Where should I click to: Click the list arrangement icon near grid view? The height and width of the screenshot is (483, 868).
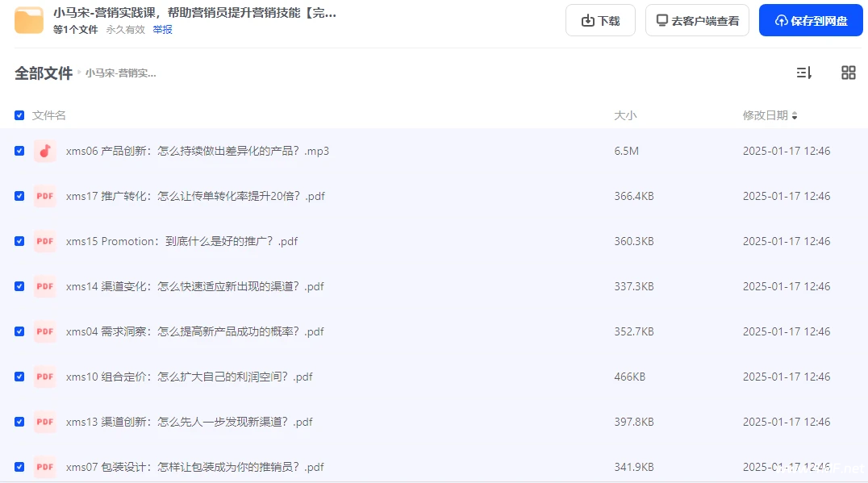(803, 73)
